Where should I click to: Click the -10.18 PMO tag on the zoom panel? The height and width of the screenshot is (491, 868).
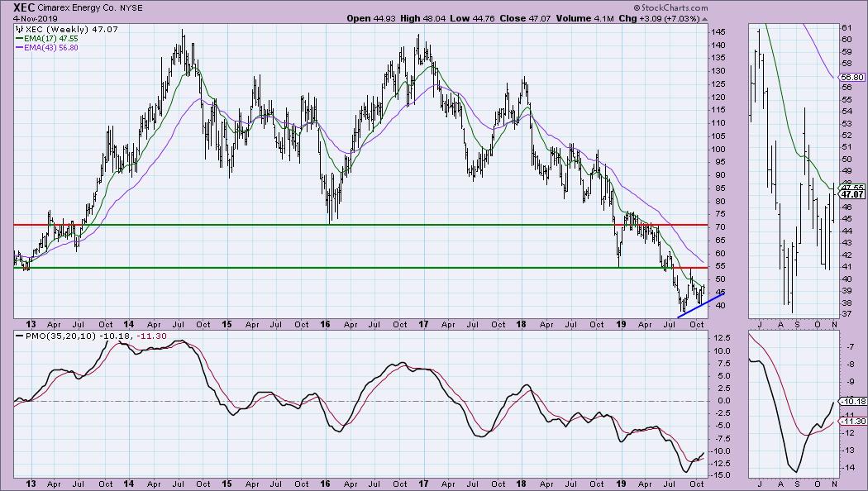point(853,402)
